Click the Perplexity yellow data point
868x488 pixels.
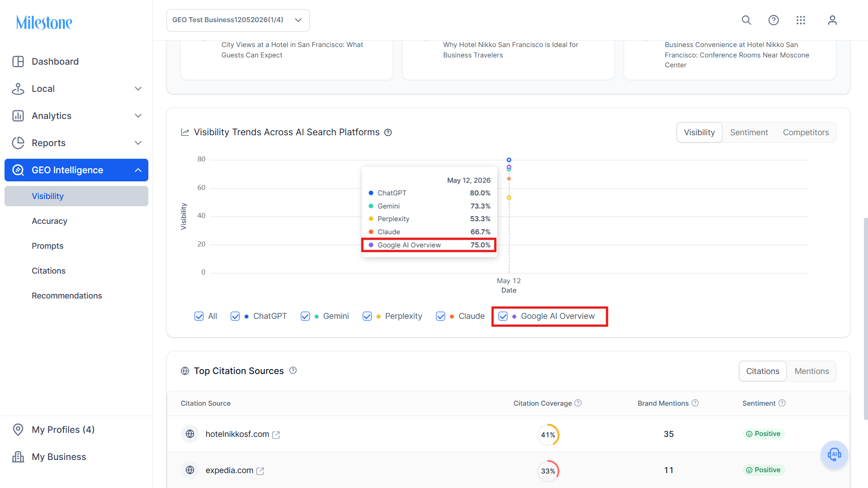pos(509,198)
